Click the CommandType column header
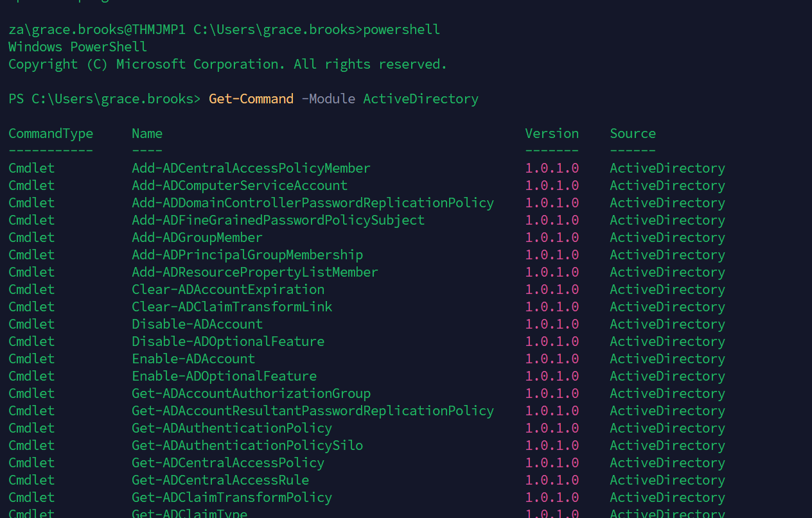The height and width of the screenshot is (518, 812). [x=51, y=134]
